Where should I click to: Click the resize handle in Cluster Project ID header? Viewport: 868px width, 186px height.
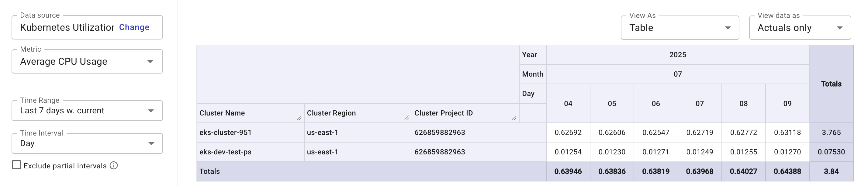pos(514,118)
